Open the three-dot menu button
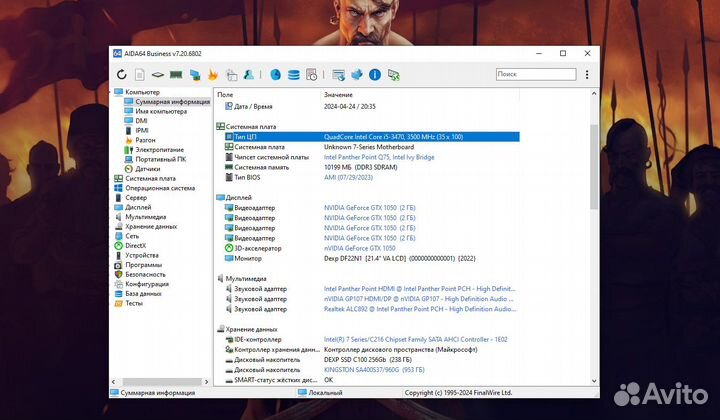The height and width of the screenshot is (420, 720). coord(587,74)
